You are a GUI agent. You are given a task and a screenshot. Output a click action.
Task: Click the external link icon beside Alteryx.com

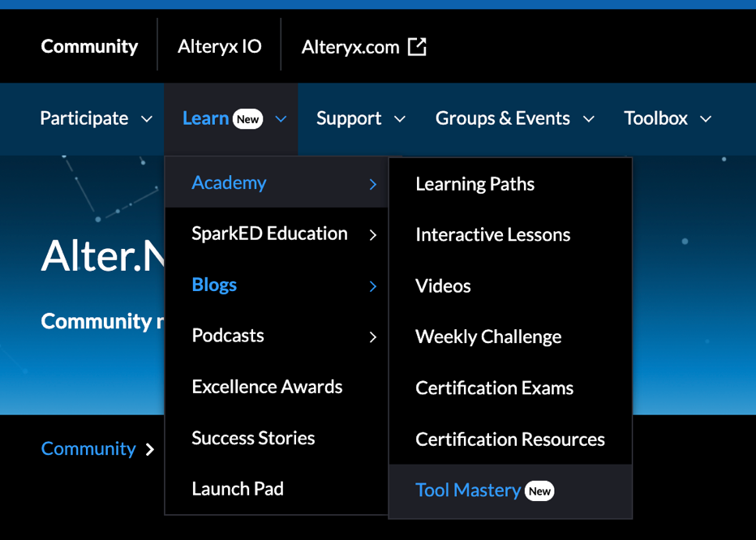tap(416, 47)
